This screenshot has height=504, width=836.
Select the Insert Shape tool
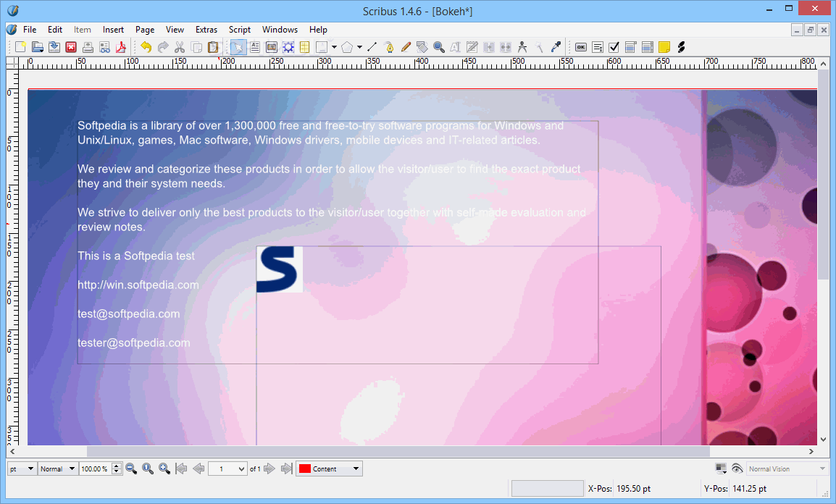click(x=322, y=47)
